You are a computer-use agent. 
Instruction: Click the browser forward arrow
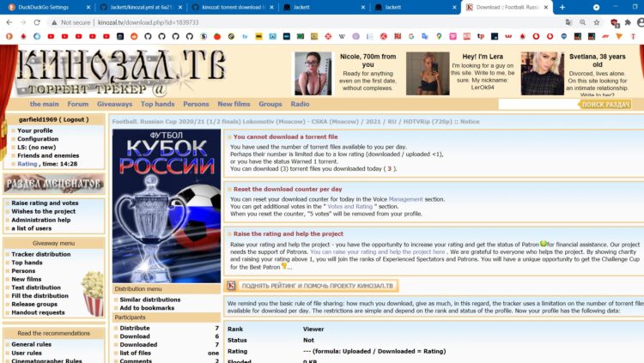coord(23,22)
